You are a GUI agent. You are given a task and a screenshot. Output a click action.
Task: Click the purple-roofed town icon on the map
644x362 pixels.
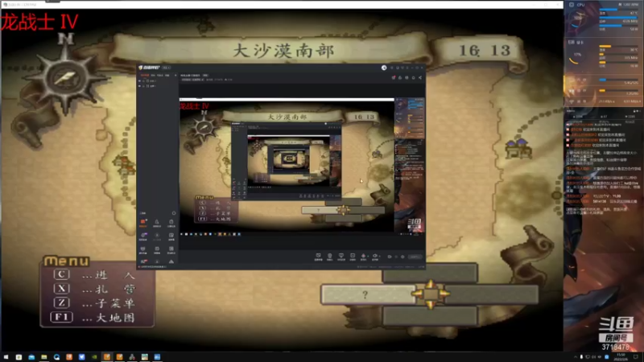[x=518, y=149]
